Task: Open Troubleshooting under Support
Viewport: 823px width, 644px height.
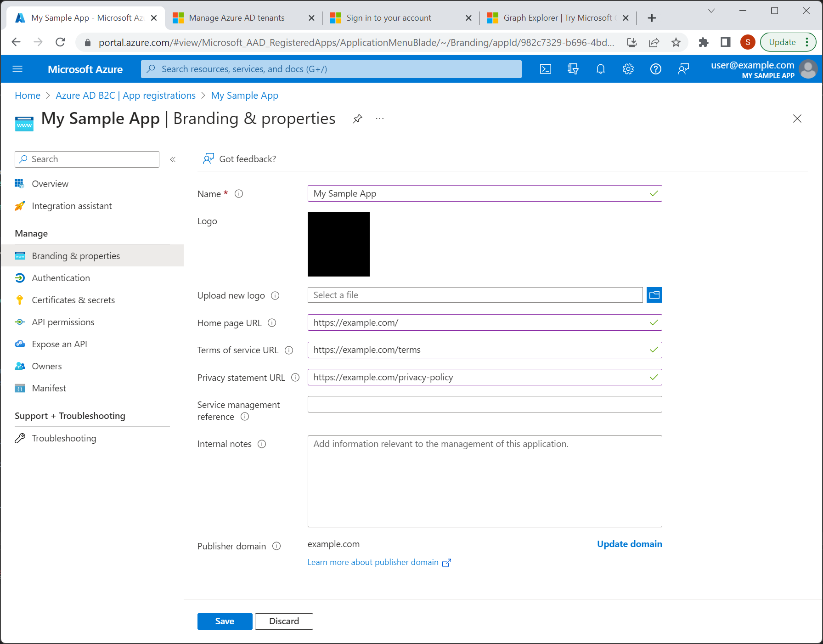Action: coord(64,438)
